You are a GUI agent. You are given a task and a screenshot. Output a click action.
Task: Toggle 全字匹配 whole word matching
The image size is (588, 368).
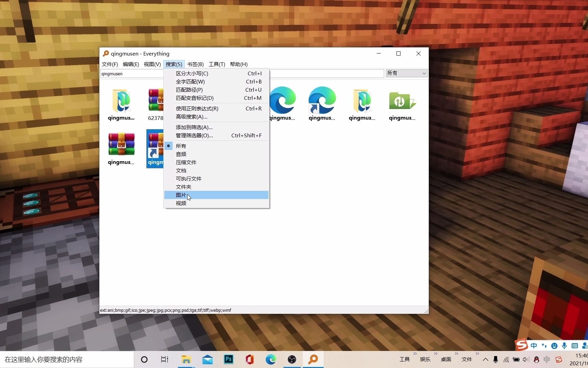(216, 81)
